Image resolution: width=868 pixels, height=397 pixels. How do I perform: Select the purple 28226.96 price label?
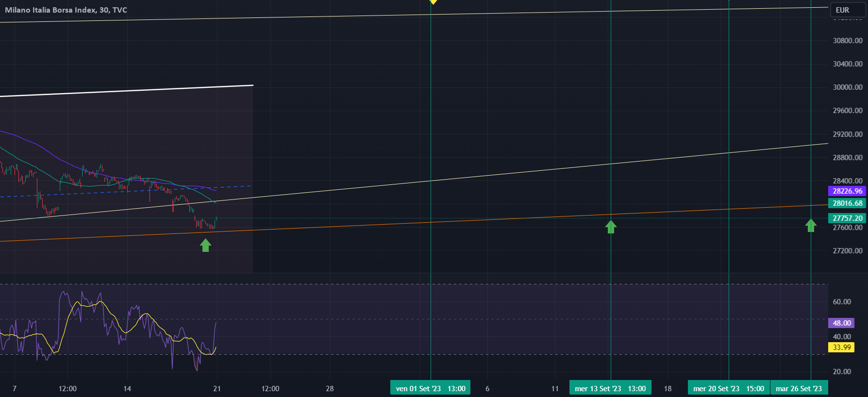tap(847, 191)
